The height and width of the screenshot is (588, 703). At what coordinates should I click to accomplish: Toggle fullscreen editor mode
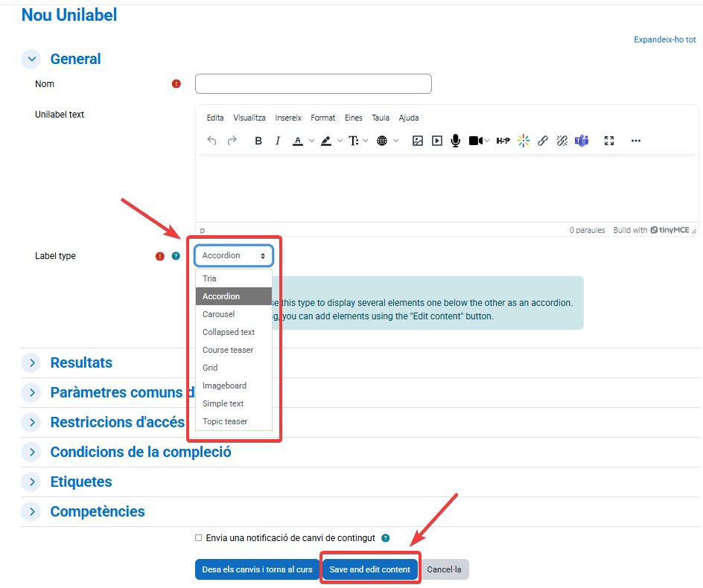609,141
